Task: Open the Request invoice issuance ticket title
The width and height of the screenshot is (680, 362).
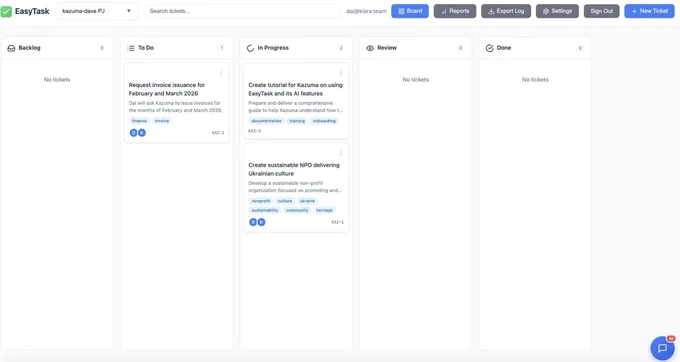Action: tap(167, 89)
